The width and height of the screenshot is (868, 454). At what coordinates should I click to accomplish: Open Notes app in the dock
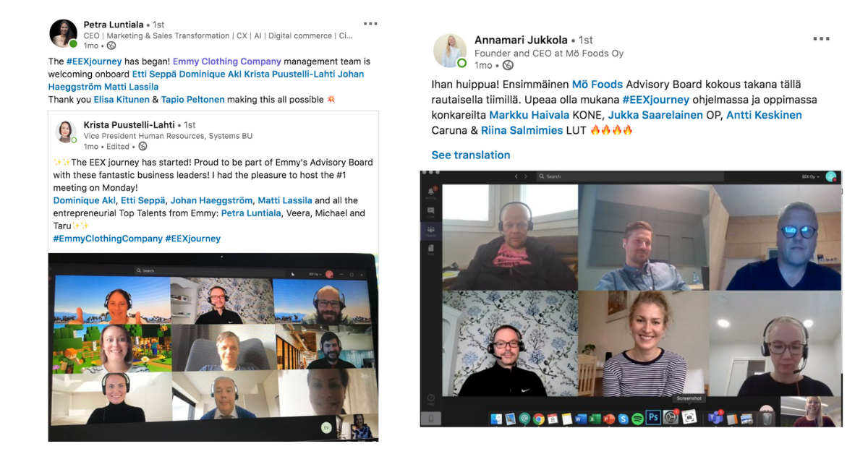click(x=566, y=419)
